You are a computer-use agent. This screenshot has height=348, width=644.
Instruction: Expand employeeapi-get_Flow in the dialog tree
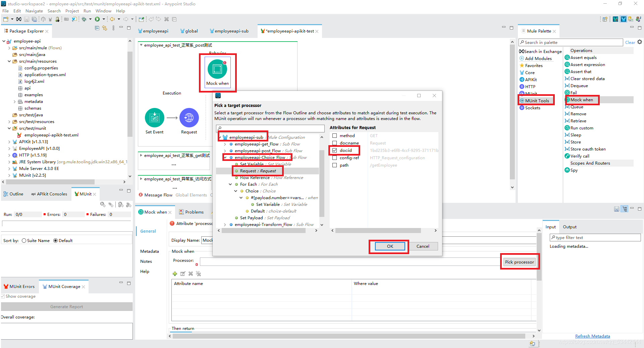[x=225, y=144]
